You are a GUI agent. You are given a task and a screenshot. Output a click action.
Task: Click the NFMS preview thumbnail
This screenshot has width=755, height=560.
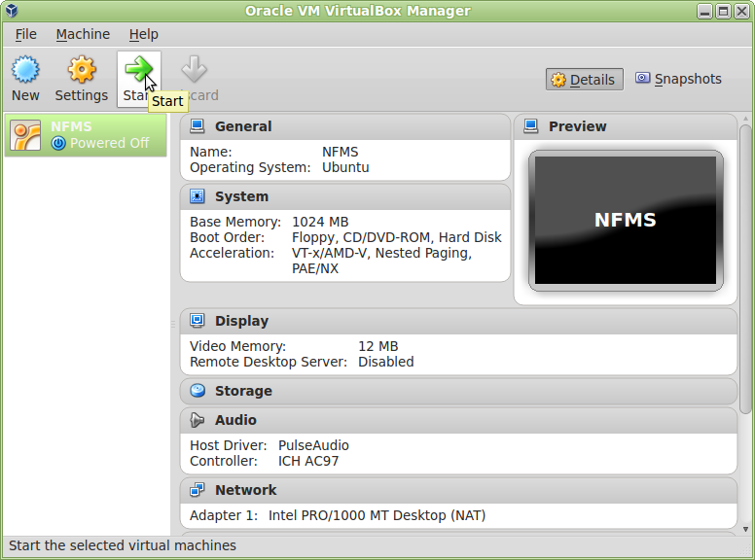pyautogui.click(x=626, y=221)
